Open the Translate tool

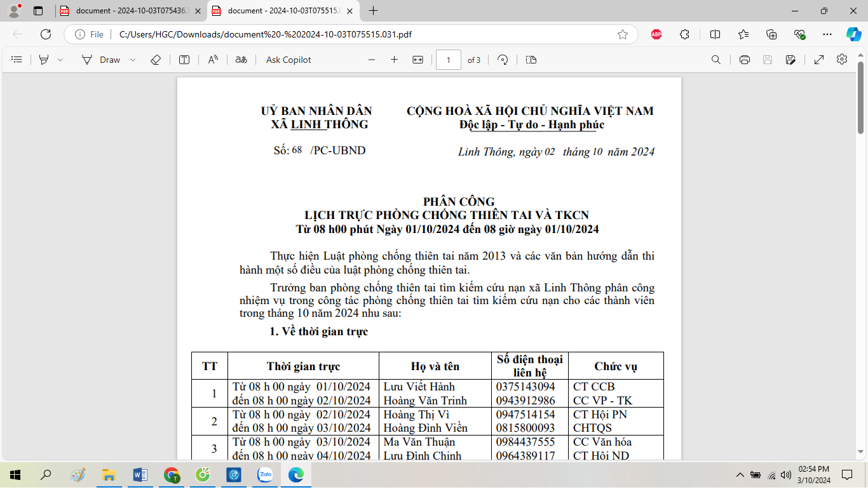[241, 60]
